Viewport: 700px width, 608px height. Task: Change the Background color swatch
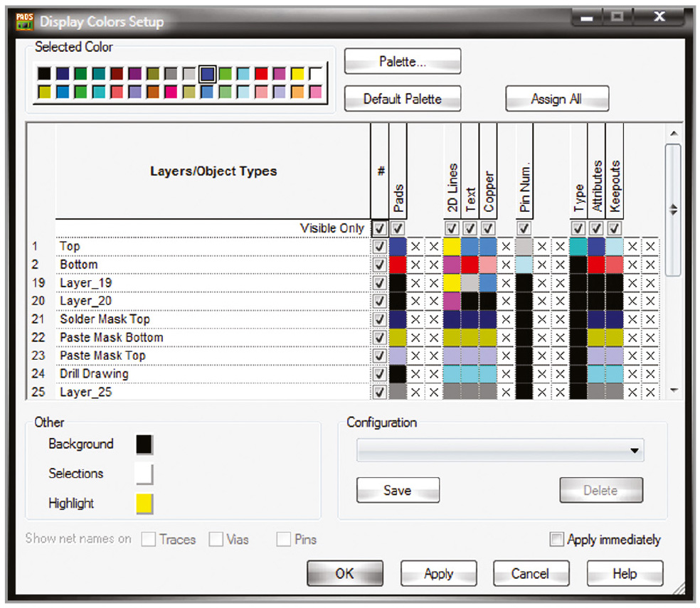144,444
